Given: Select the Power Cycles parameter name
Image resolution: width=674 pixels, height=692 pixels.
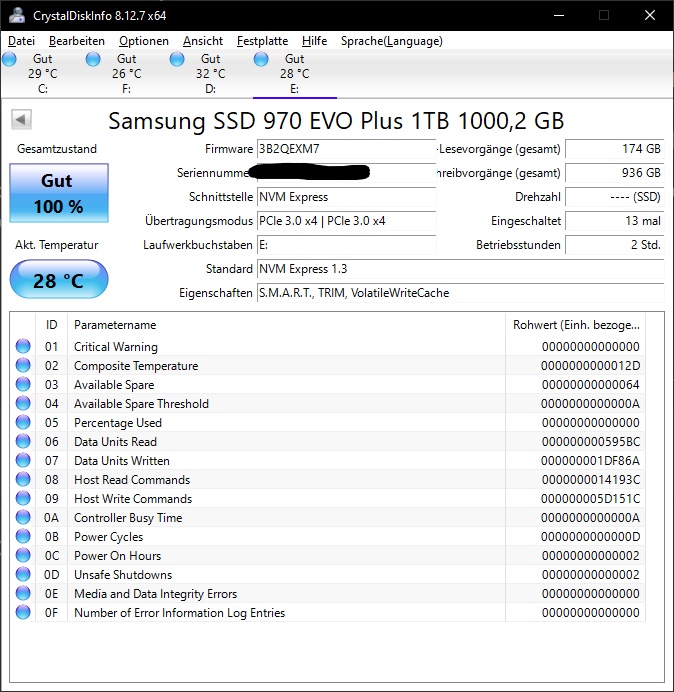Looking at the screenshot, I should 109,537.
